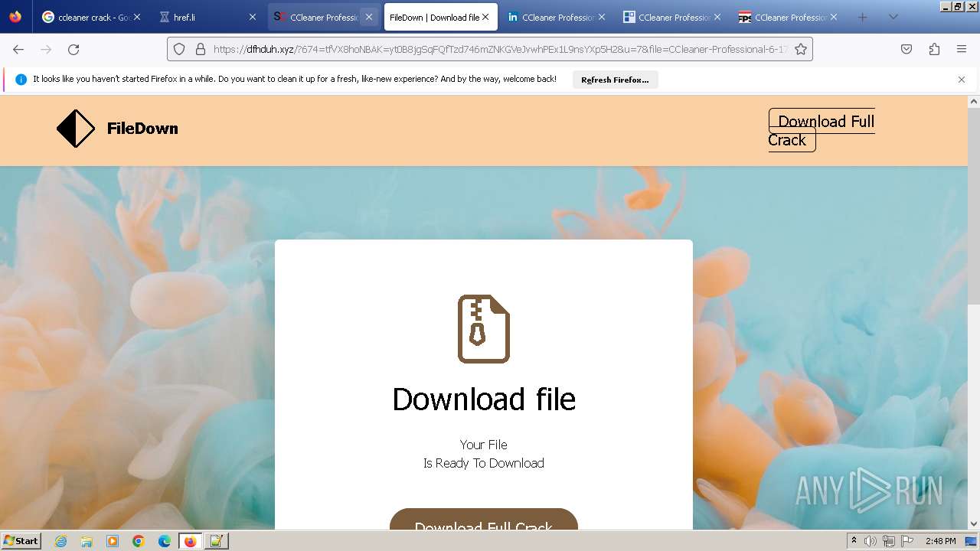Click the Refresh Firefox button

[615, 80]
